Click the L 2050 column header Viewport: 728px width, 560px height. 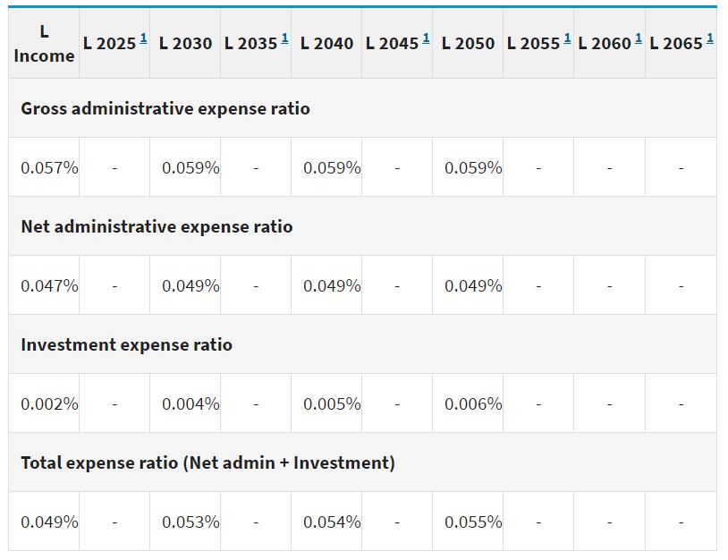(468, 44)
